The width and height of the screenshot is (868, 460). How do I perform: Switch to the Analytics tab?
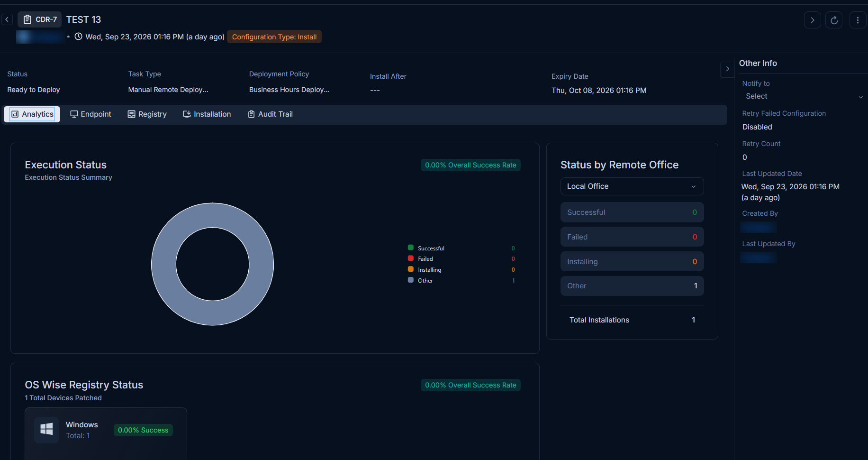pos(32,114)
